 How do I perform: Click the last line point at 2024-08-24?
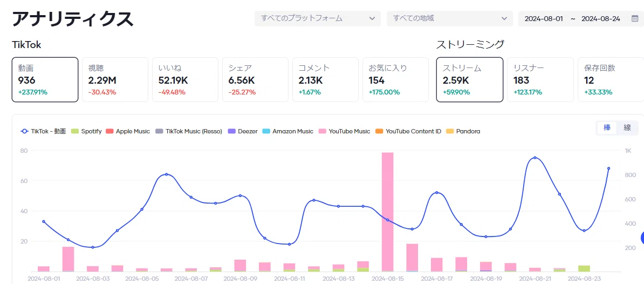609,168
